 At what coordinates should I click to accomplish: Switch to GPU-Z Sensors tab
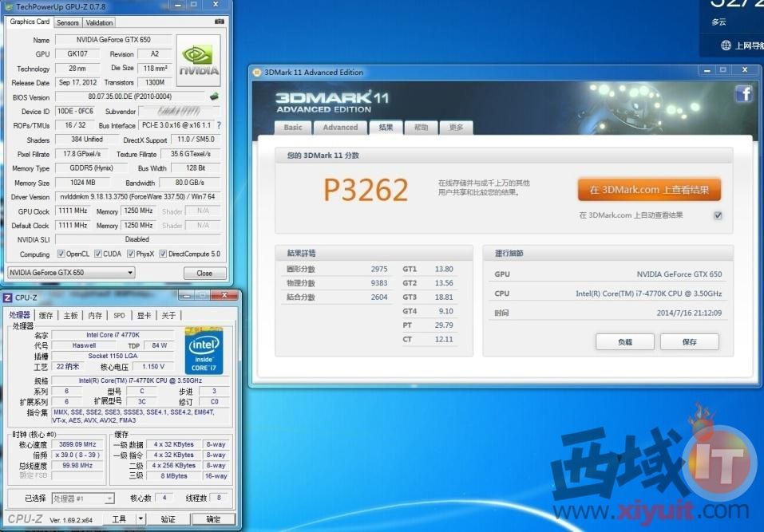click(x=67, y=22)
